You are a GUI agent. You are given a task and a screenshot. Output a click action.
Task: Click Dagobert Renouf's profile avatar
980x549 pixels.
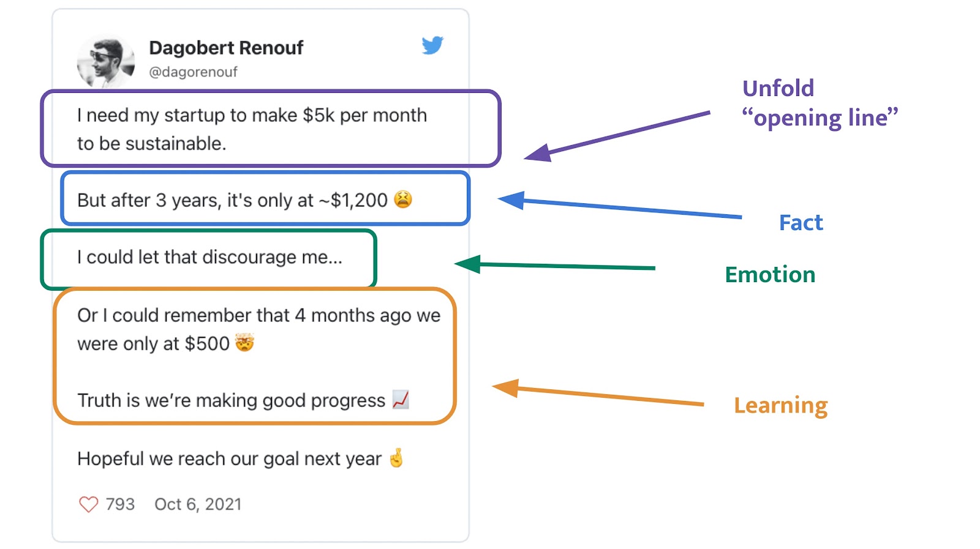coord(106,62)
